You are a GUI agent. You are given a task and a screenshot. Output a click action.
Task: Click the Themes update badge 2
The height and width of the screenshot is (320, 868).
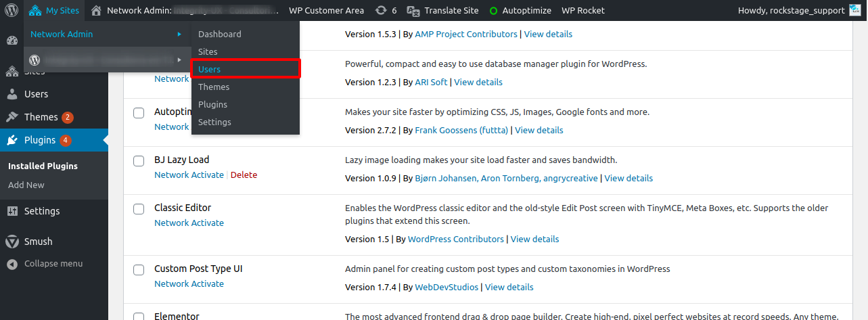tap(68, 117)
